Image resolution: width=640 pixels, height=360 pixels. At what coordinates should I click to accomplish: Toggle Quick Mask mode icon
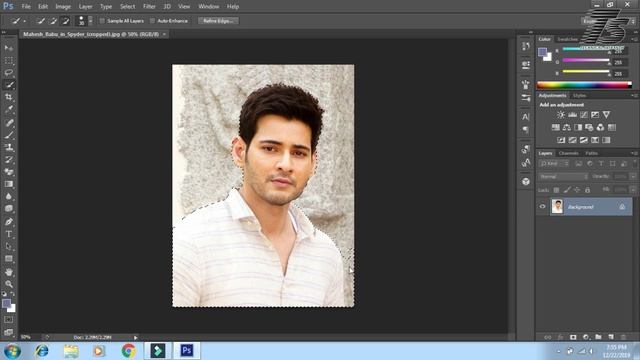click(9, 320)
